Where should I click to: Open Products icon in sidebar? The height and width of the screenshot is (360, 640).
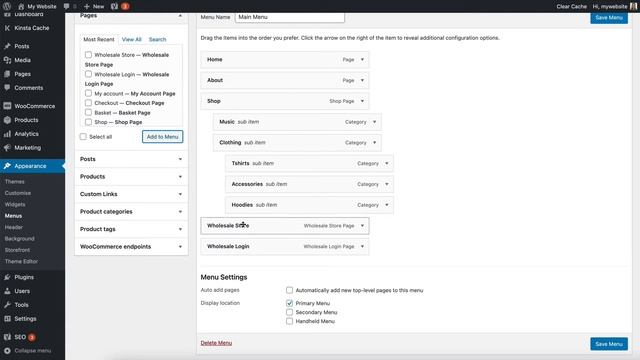7,120
